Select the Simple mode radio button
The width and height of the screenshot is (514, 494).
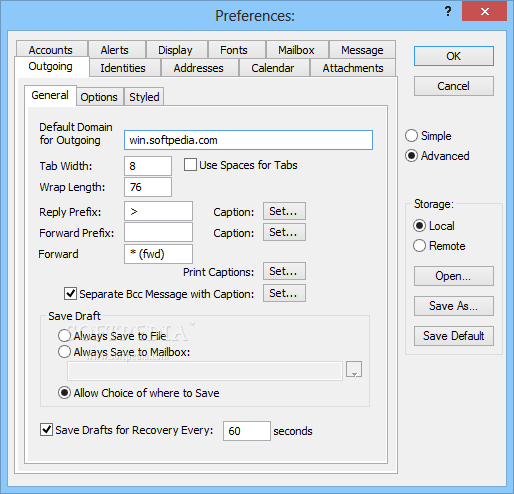coord(411,136)
